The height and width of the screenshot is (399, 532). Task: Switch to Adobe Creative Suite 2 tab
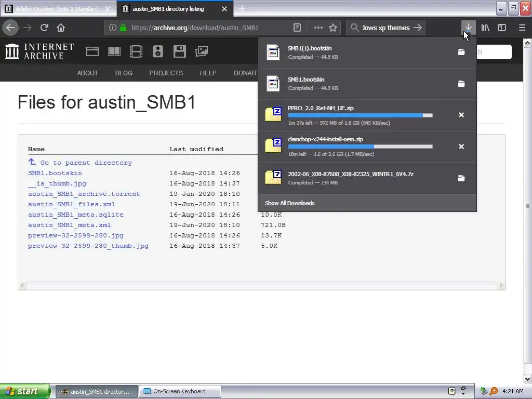pyautogui.click(x=58, y=9)
